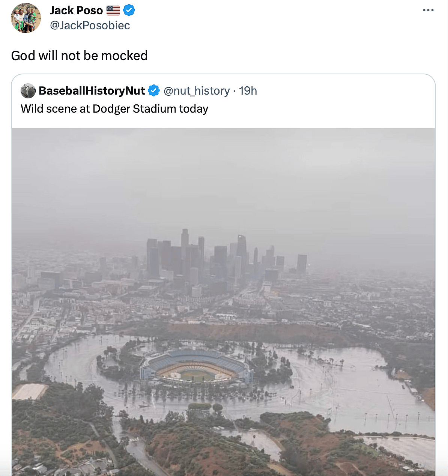Click the baseball stadium in the photo
This screenshot has height=476, width=448.
tap(196, 366)
